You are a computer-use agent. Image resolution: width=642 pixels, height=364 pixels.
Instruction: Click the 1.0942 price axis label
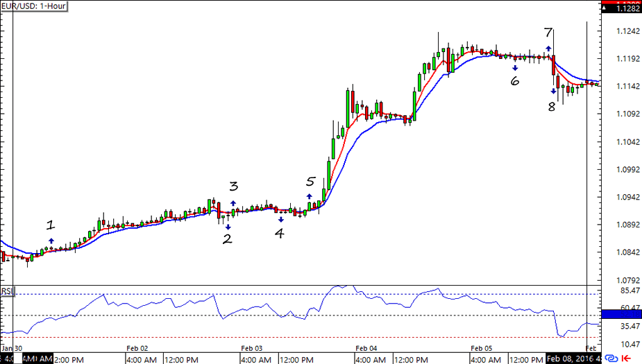pyautogui.click(x=628, y=198)
